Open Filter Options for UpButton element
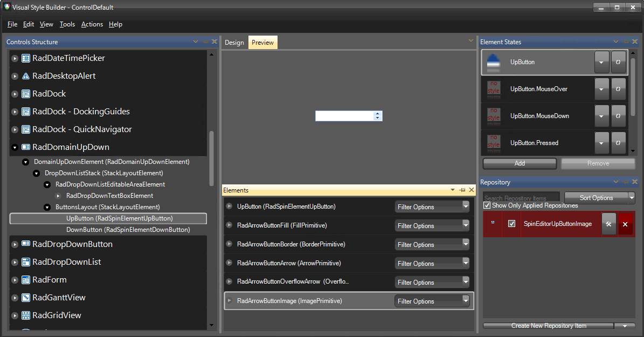 (x=432, y=207)
